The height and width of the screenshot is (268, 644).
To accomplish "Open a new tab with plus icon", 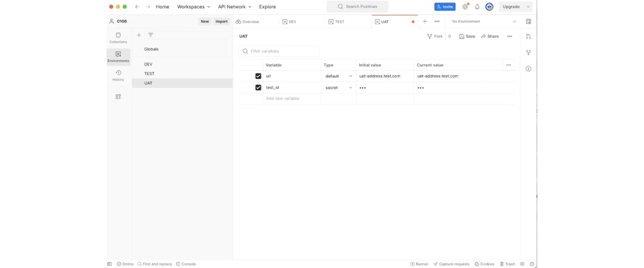I will point(425,21).
